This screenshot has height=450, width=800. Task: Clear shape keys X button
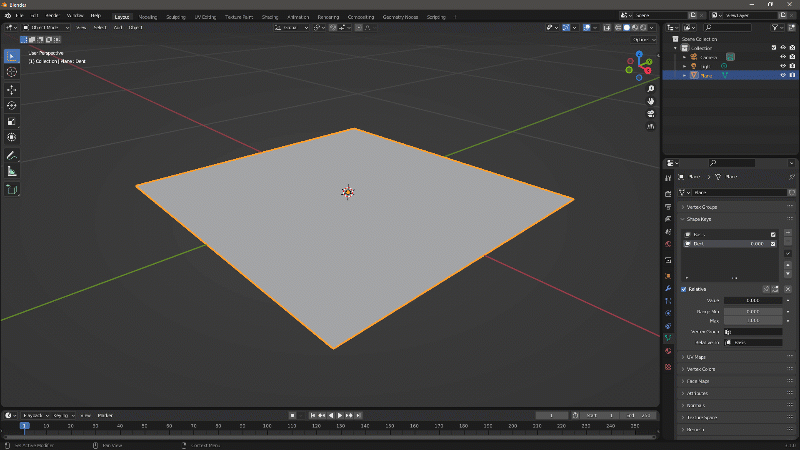(x=788, y=289)
